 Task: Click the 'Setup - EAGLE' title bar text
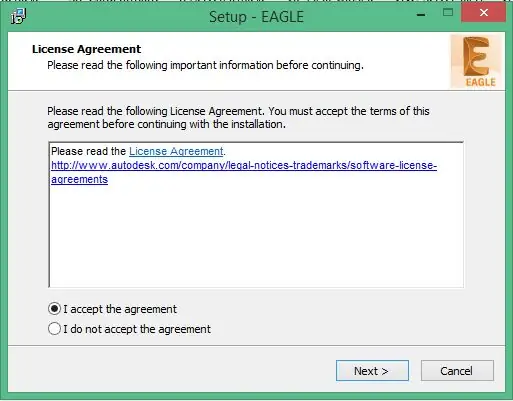point(256,17)
